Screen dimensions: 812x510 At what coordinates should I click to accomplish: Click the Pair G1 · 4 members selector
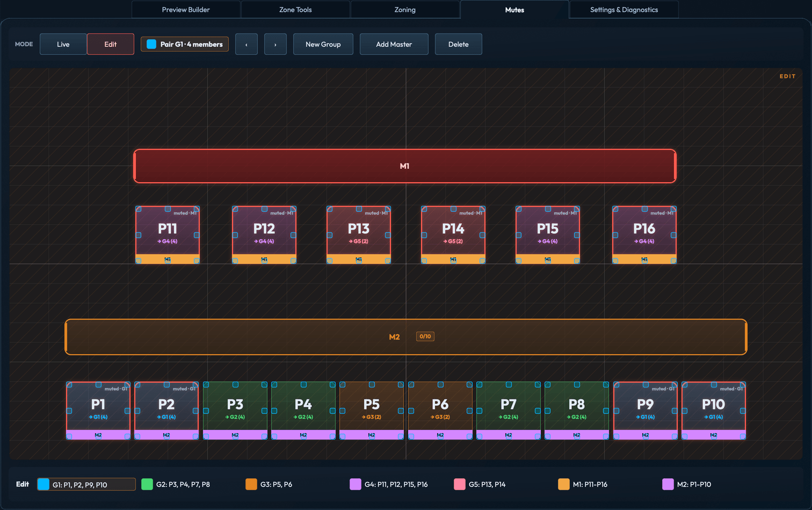tap(185, 44)
